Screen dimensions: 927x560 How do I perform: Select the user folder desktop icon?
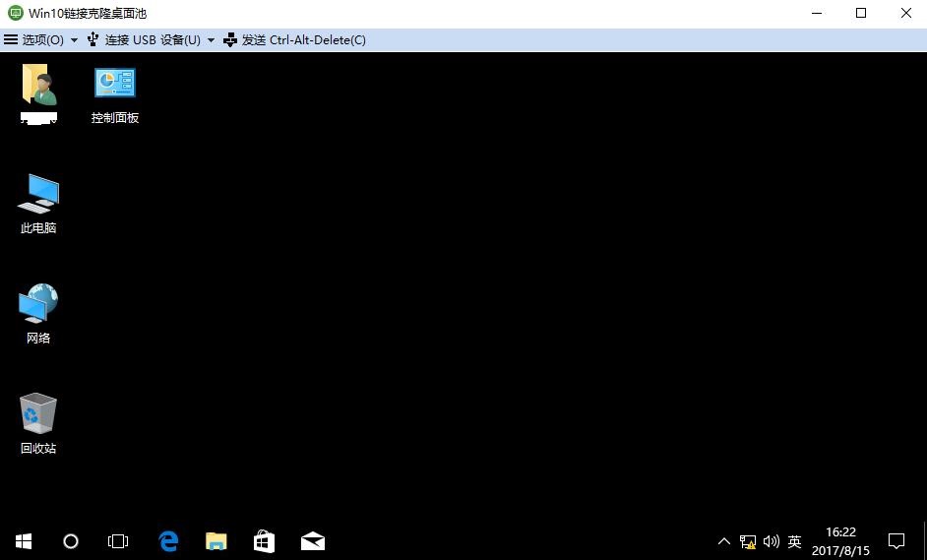(x=39, y=93)
